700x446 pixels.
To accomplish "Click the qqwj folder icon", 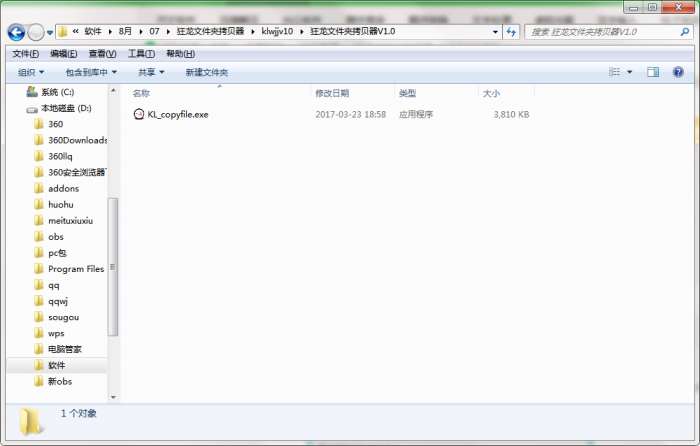I will [39, 301].
